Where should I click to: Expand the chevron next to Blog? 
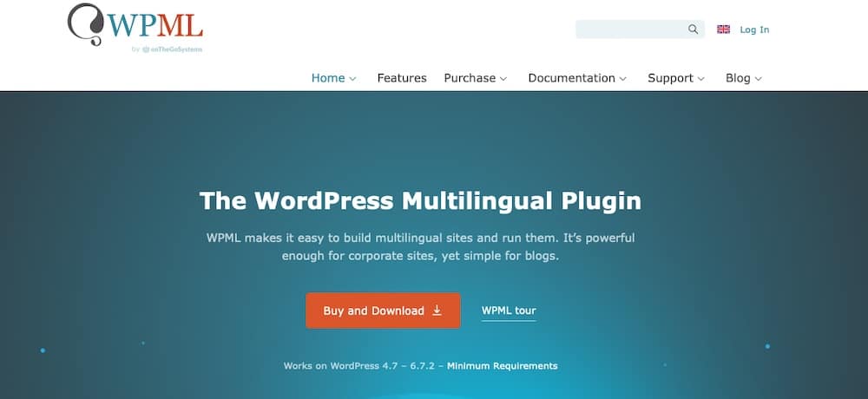pyautogui.click(x=759, y=79)
